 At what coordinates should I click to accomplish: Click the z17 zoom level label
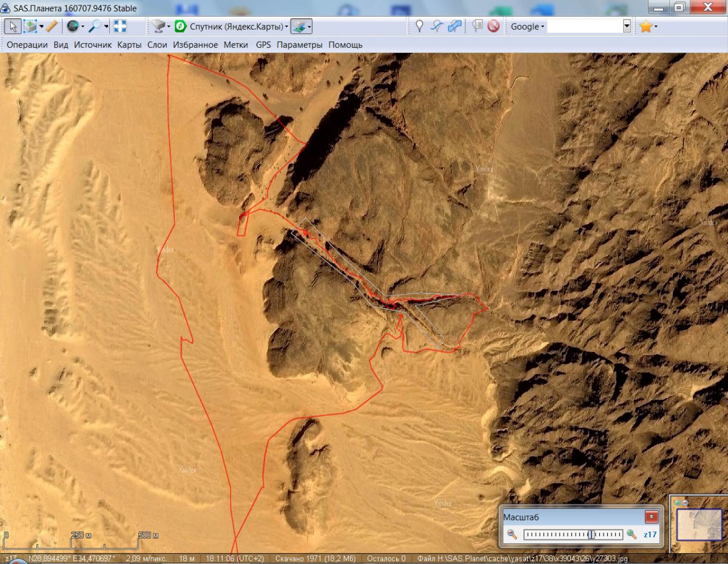pos(650,534)
